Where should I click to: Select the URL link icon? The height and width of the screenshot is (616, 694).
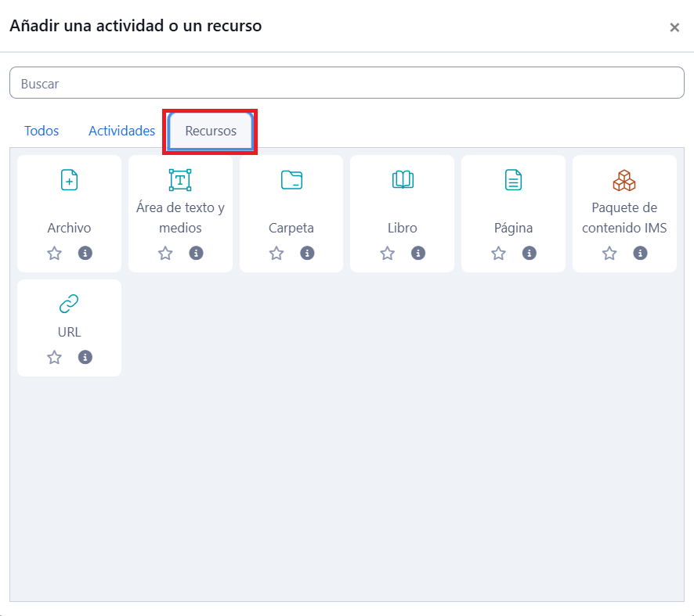coord(69,304)
